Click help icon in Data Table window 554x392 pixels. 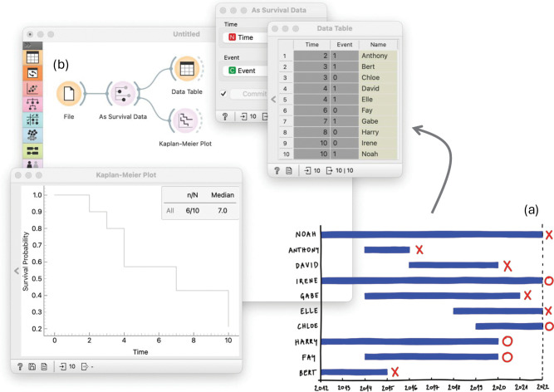pos(277,170)
